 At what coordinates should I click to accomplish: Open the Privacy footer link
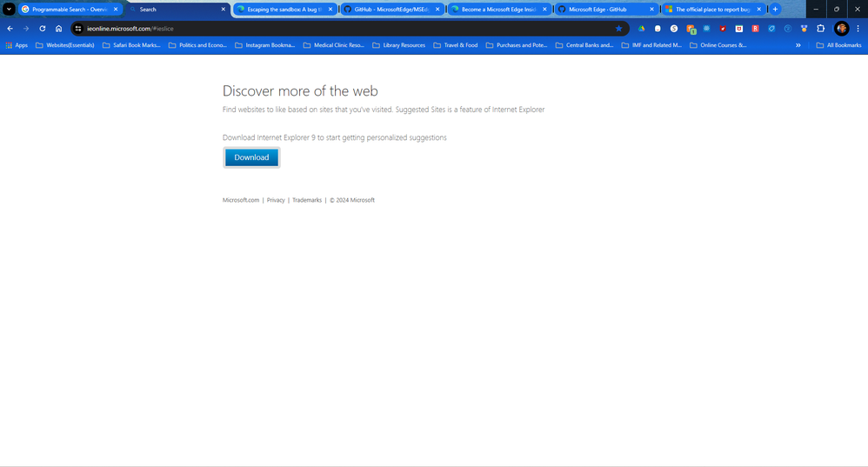[276, 200]
